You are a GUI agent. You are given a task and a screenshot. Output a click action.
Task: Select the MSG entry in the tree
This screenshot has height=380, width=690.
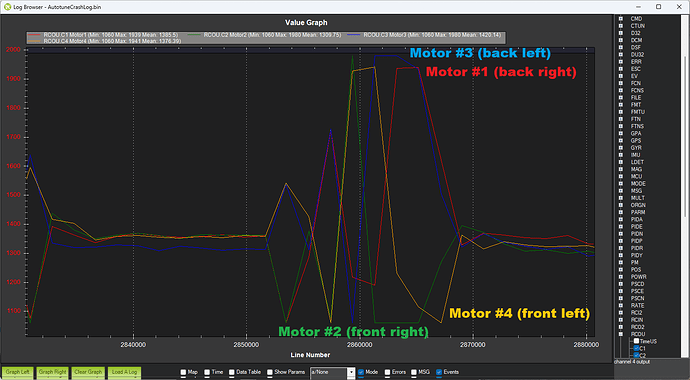(x=636, y=191)
